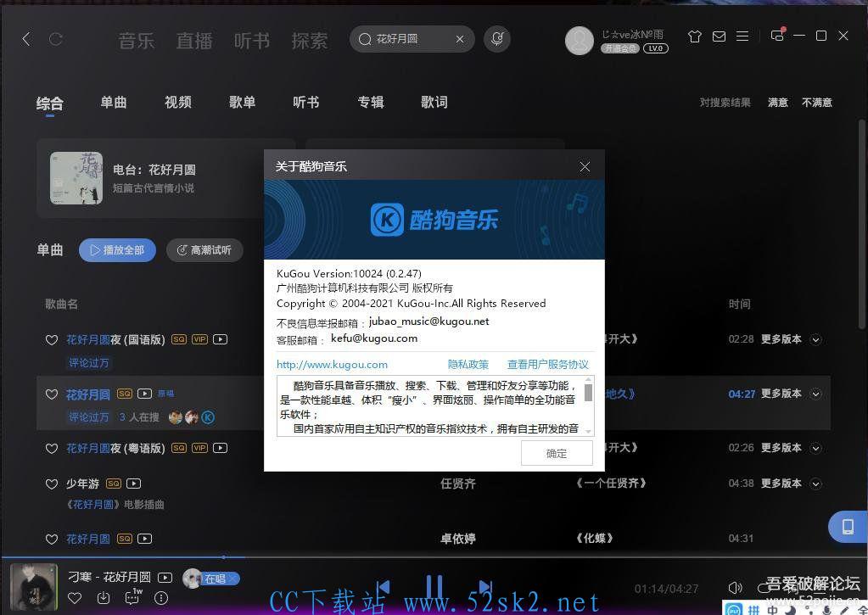868x615 pixels.
Task: Expand chevron on the 04:38 song row
Action: tap(815, 484)
